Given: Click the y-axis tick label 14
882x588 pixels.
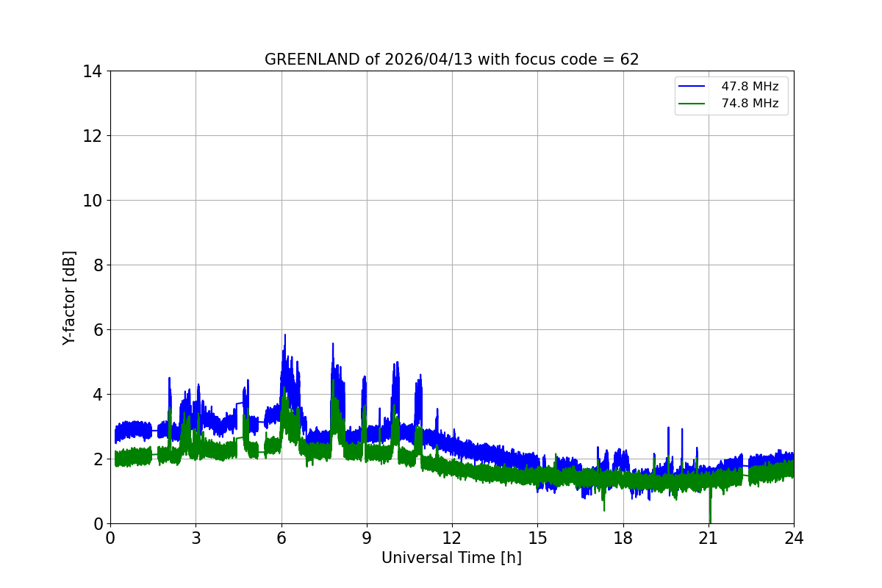Looking at the screenshot, I should (92, 71).
